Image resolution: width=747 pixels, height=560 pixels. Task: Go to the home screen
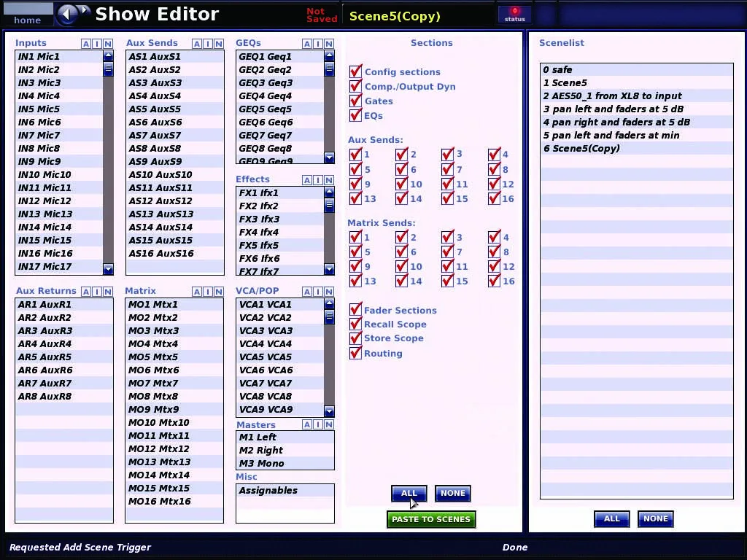coord(28,15)
